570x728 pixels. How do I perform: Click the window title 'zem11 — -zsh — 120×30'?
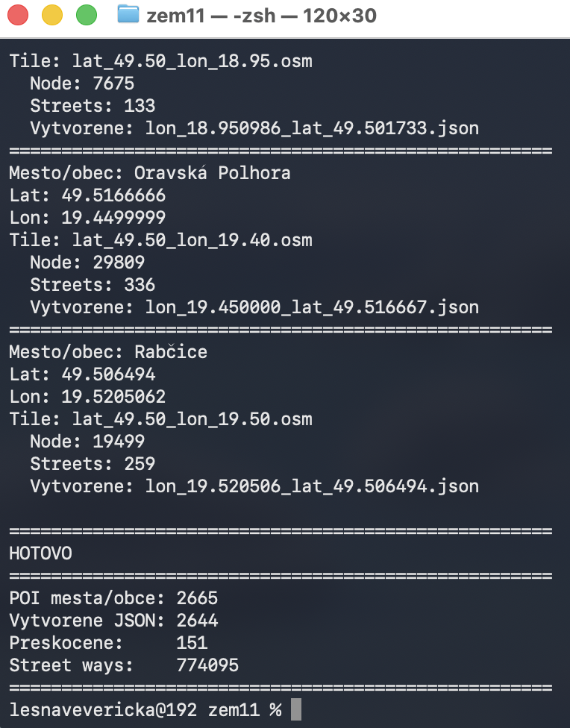[262, 16]
